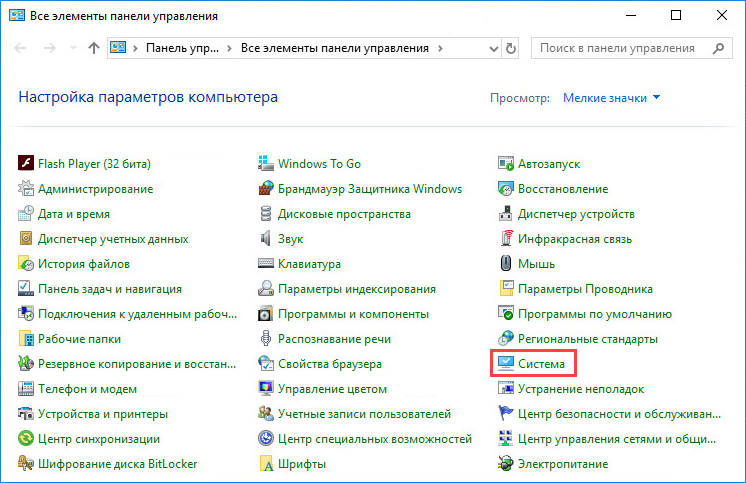Screen dimensions: 746x483
Task: Click the Управление цветом monitor icon
Action: pyautogui.click(x=265, y=388)
